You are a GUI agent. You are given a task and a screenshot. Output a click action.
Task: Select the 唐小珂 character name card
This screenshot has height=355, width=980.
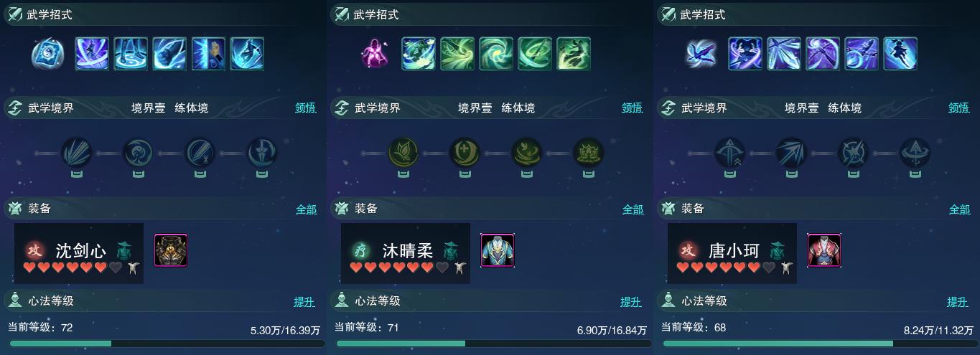click(732, 253)
